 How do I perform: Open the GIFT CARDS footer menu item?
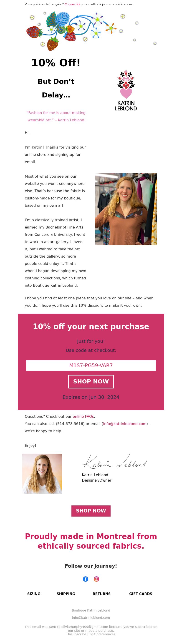[x=141, y=594]
